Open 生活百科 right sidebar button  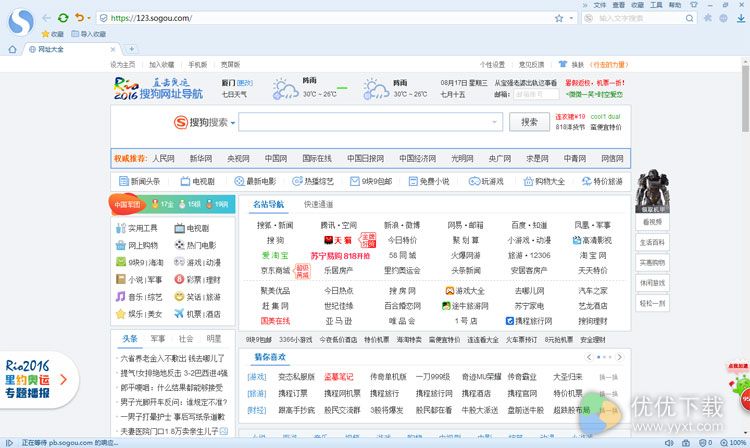pos(652,242)
